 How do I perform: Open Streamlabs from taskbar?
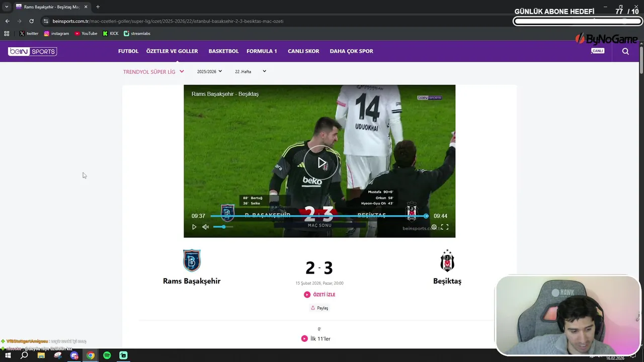[123, 355]
